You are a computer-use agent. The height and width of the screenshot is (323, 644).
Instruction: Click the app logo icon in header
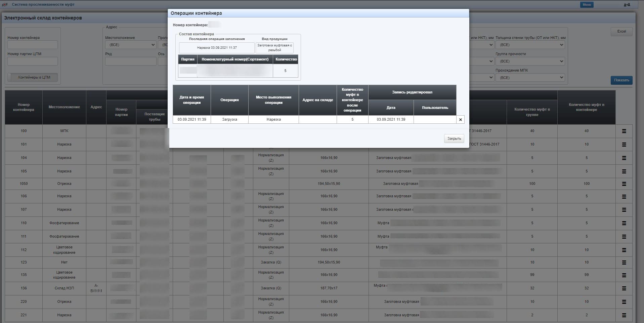pyautogui.click(x=5, y=5)
